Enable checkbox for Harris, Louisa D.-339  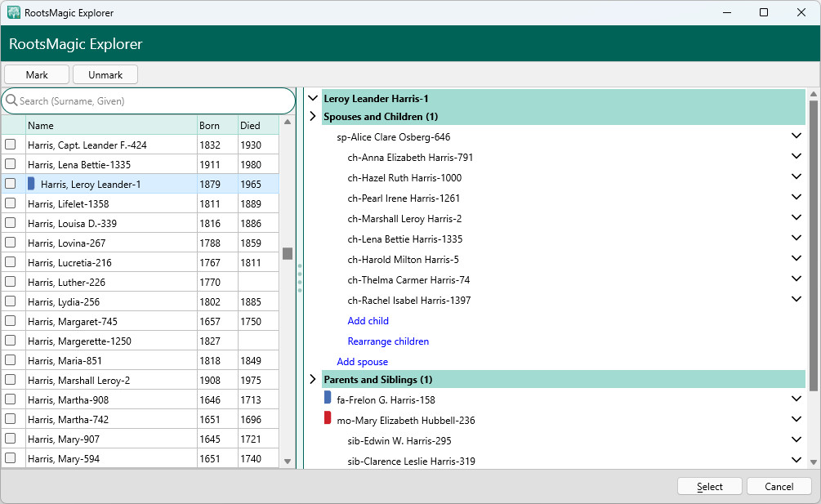tap(11, 223)
